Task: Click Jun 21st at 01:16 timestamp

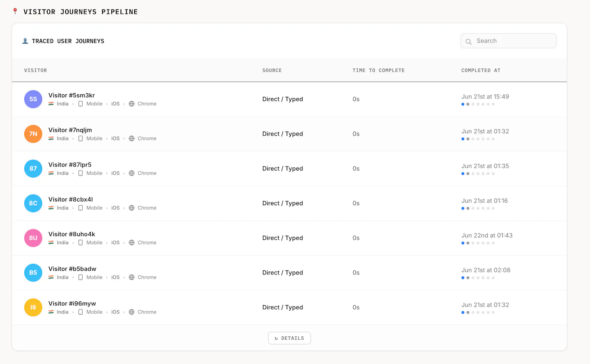Action: tap(485, 201)
